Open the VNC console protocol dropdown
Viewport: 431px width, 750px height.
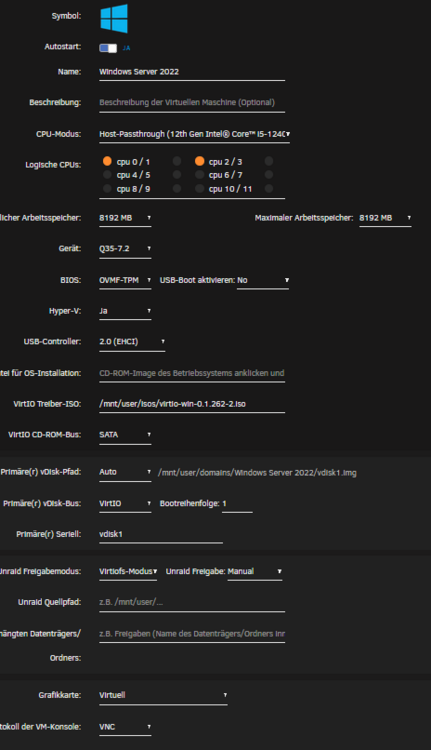click(125, 727)
